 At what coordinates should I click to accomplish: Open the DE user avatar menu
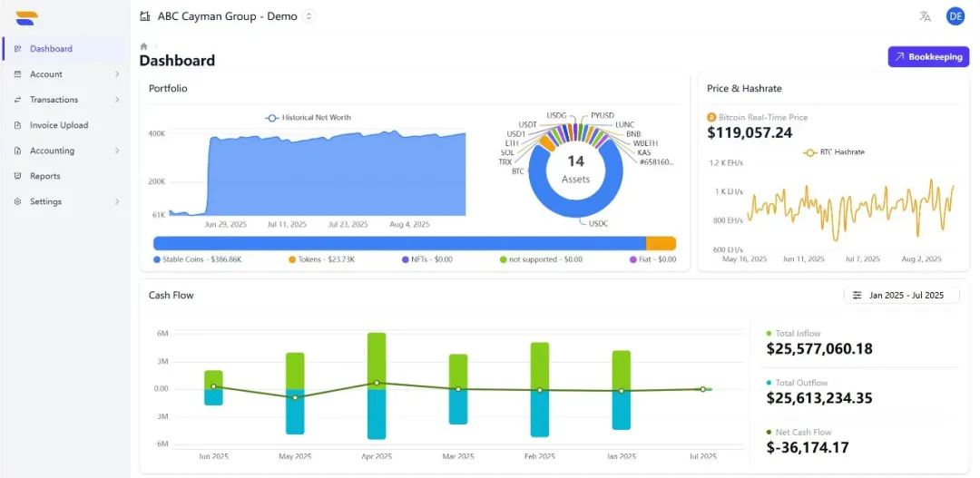click(x=955, y=16)
